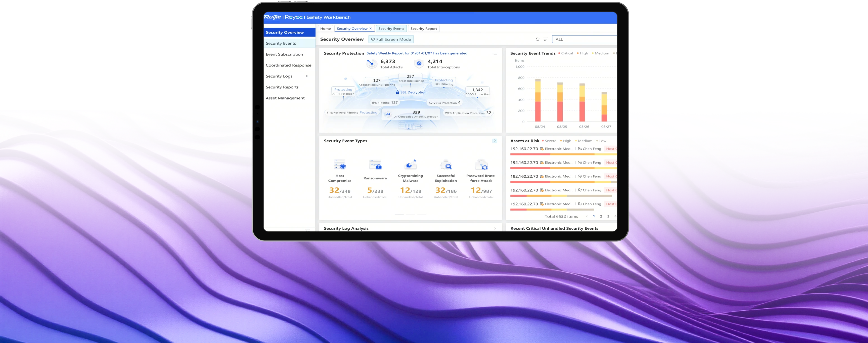Open the Safety Weekly Report link
Image resolution: width=868 pixels, height=343 pixels.
tap(417, 53)
